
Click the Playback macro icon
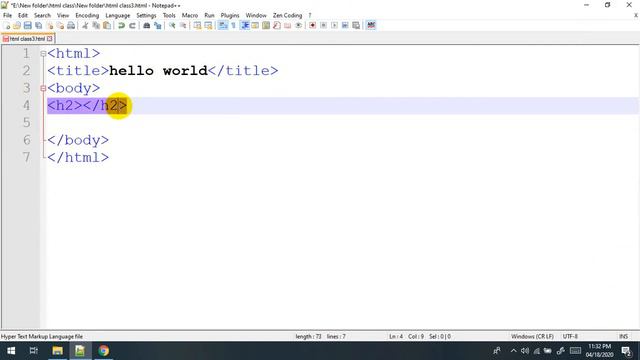coord(334,25)
